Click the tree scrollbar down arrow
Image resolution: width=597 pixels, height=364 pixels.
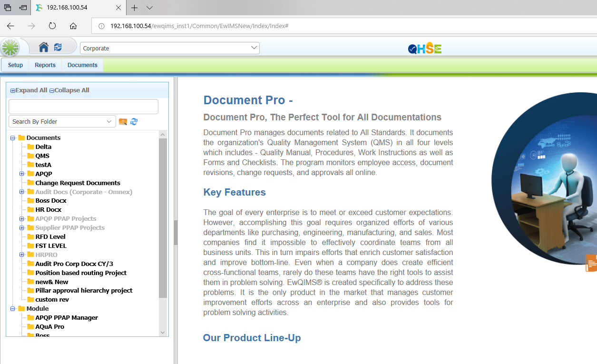(163, 333)
